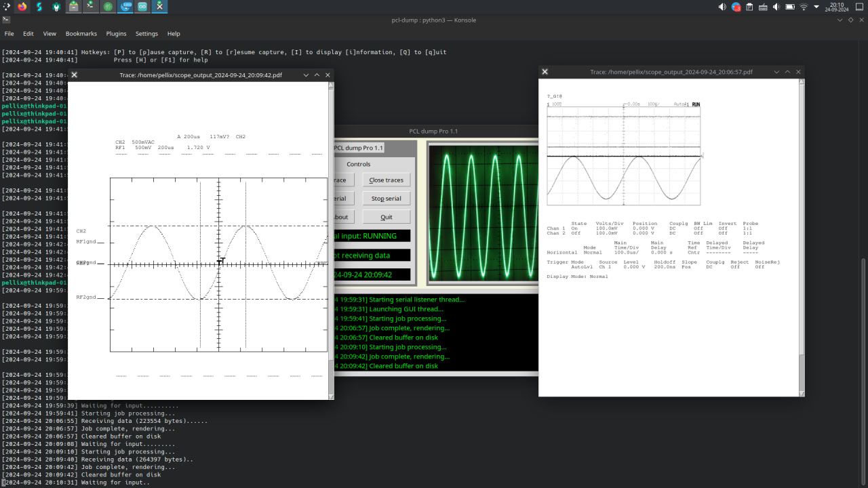Click Close traces in PCL dump Pro
The width and height of the screenshot is (868, 488).
pos(387,180)
